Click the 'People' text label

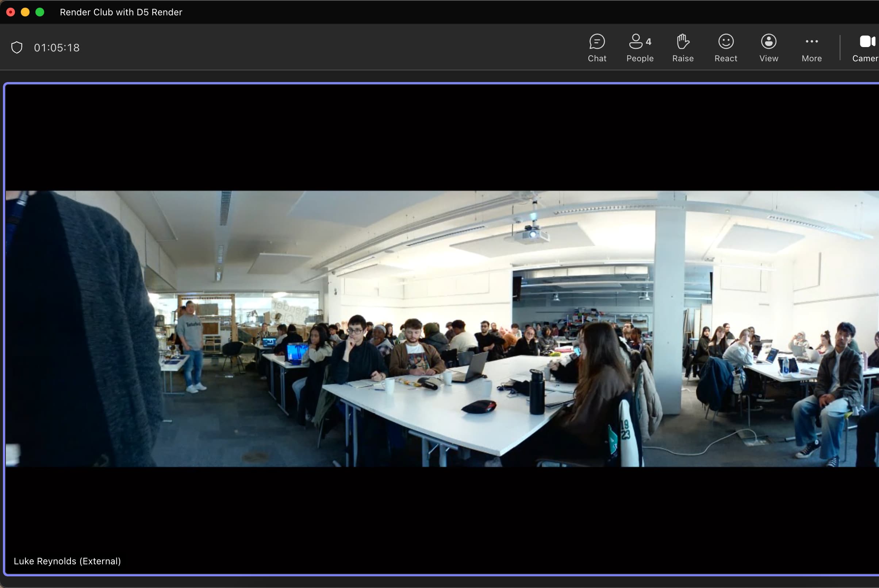coord(640,58)
